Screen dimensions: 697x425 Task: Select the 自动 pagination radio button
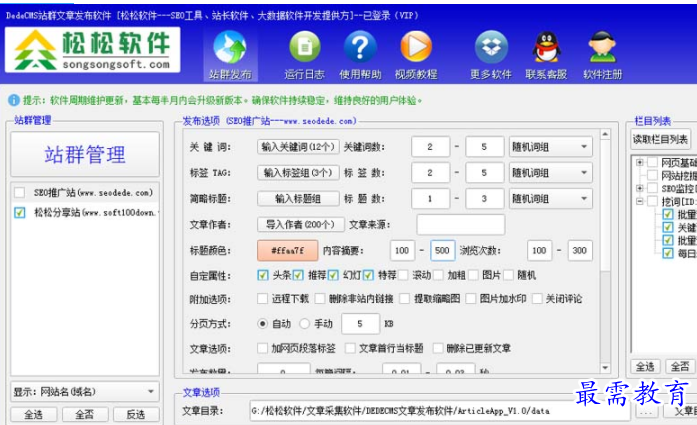(x=263, y=324)
